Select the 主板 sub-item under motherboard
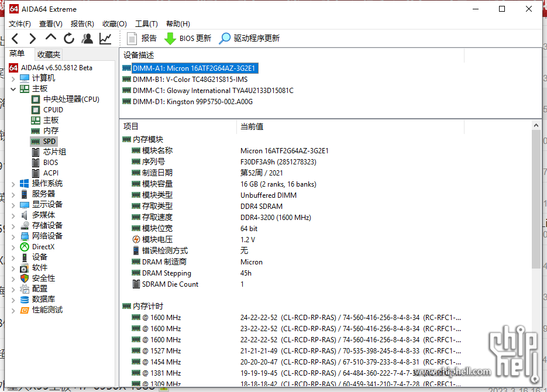This screenshot has width=547, height=392. tap(50, 121)
